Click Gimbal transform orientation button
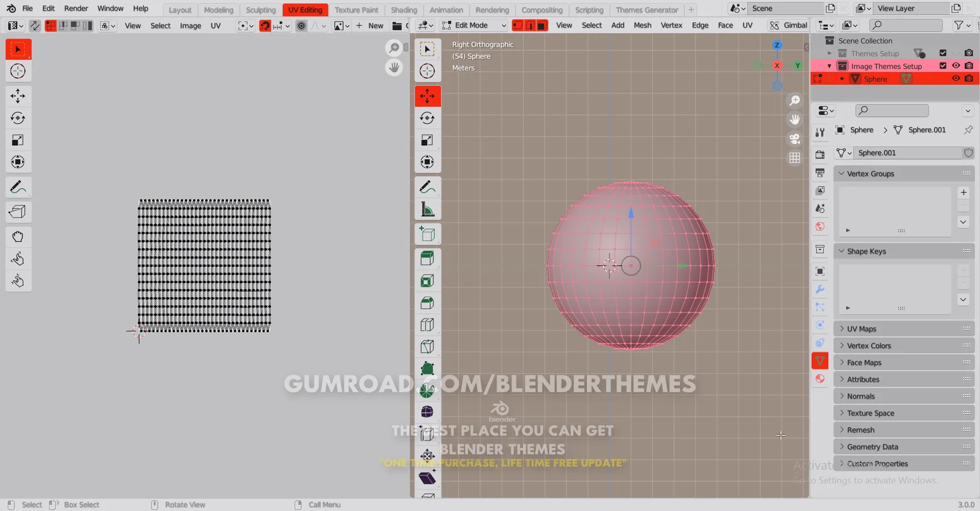 (x=789, y=26)
